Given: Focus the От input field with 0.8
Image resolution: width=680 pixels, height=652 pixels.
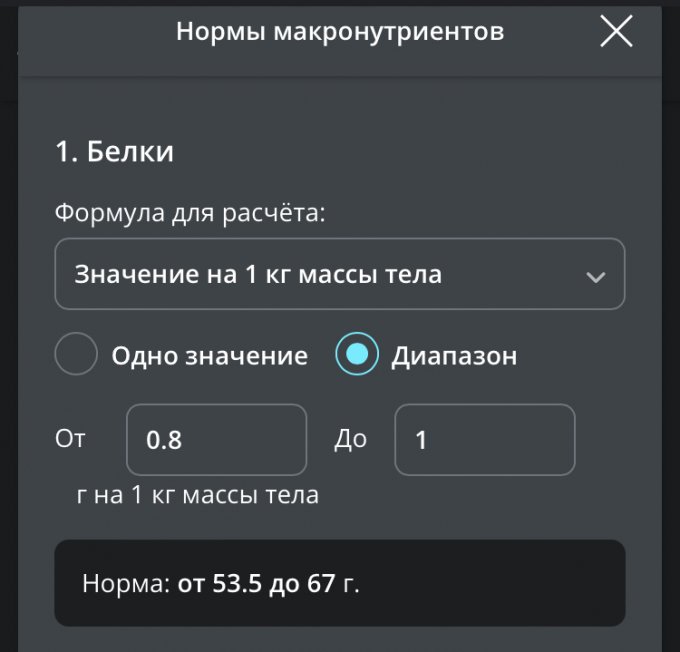Looking at the screenshot, I should point(216,439).
